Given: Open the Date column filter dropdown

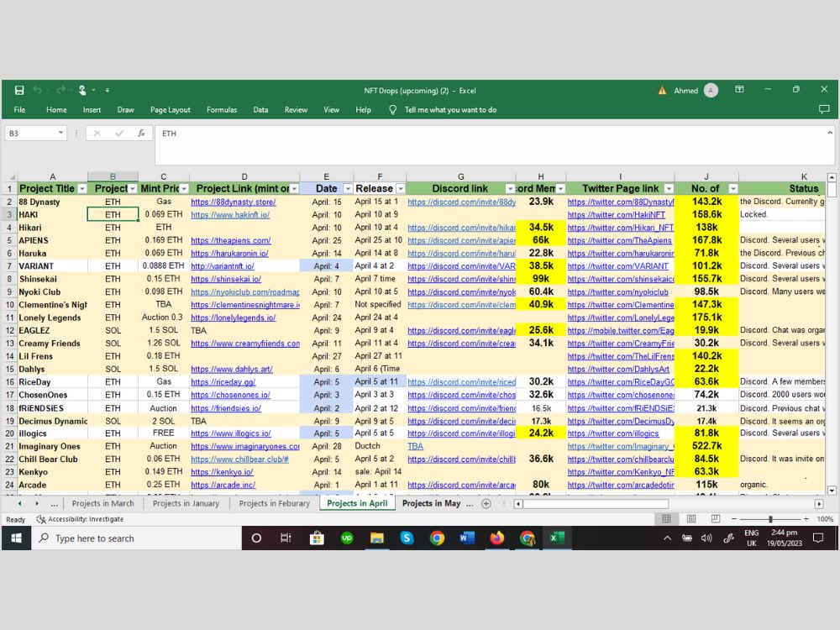Looking at the screenshot, I should (348, 188).
